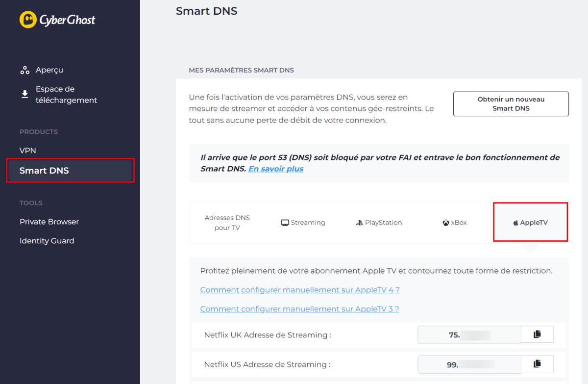Click Obtenir un nouveau Smart DNS
The image size is (588, 384).
(x=511, y=104)
